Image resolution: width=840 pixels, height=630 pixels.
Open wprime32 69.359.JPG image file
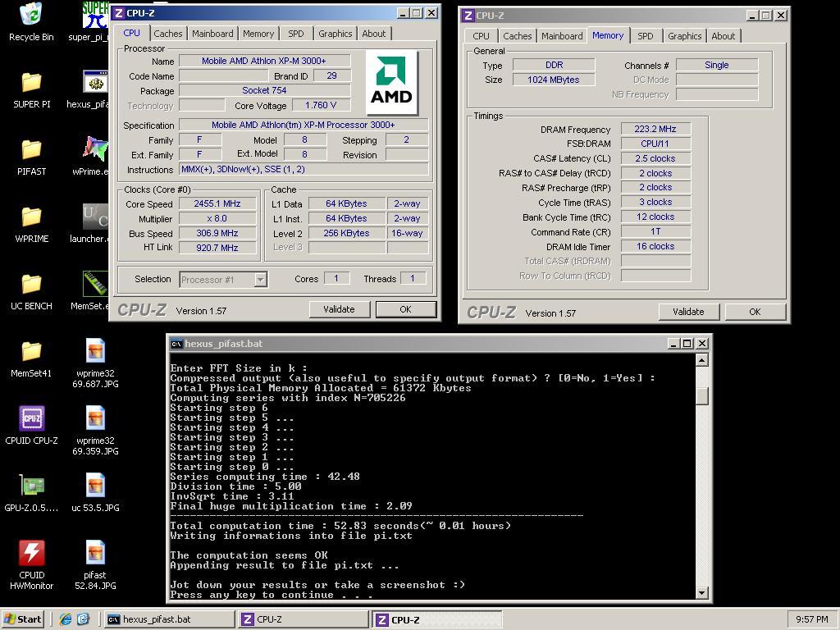(95, 431)
